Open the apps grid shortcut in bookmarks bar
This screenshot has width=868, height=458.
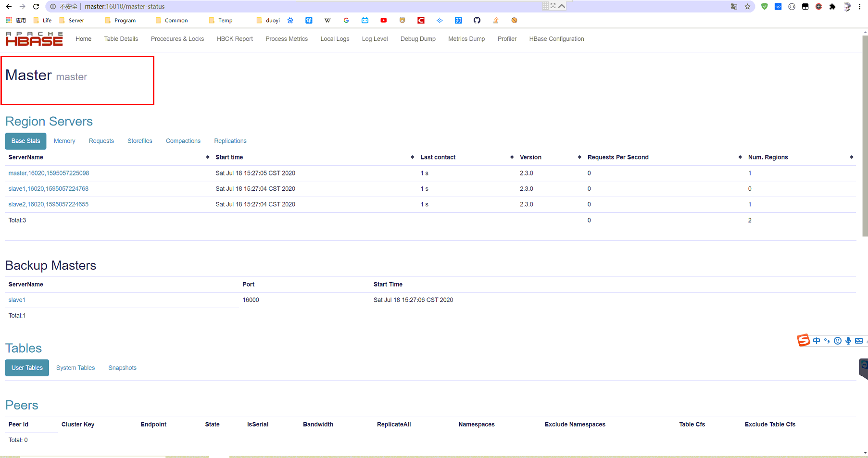(9, 20)
